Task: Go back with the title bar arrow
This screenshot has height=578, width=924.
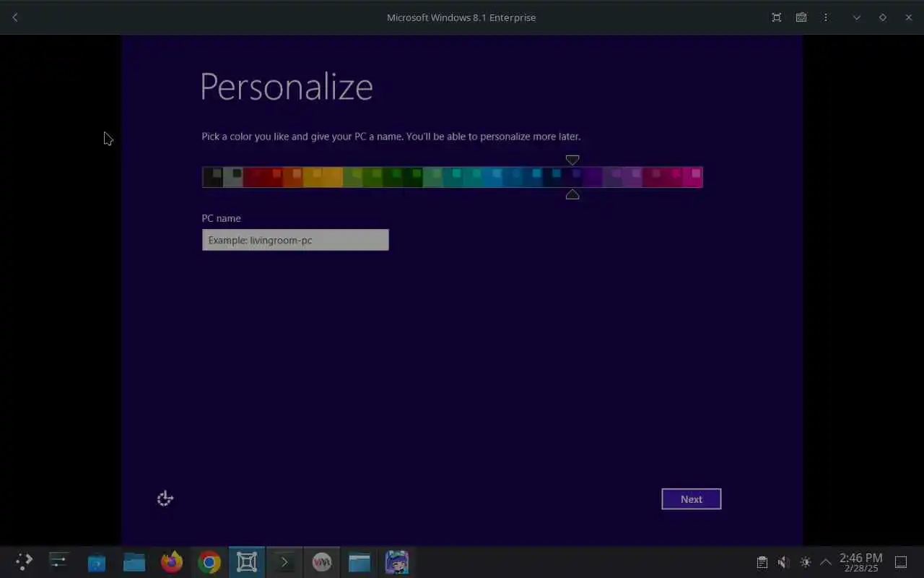Action: (x=15, y=17)
